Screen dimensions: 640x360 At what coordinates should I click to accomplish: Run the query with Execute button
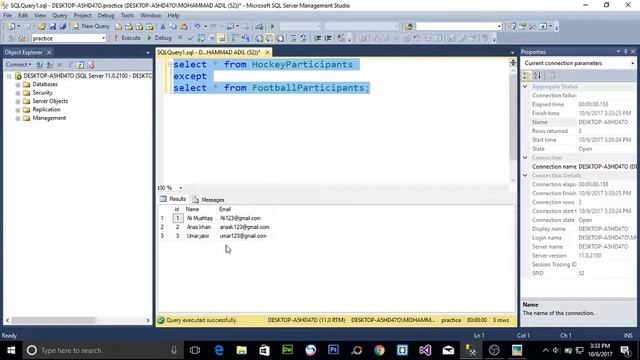pos(127,38)
